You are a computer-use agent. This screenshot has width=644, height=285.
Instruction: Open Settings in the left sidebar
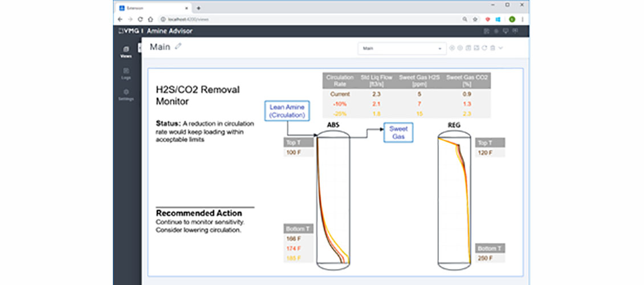click(126, 95)
